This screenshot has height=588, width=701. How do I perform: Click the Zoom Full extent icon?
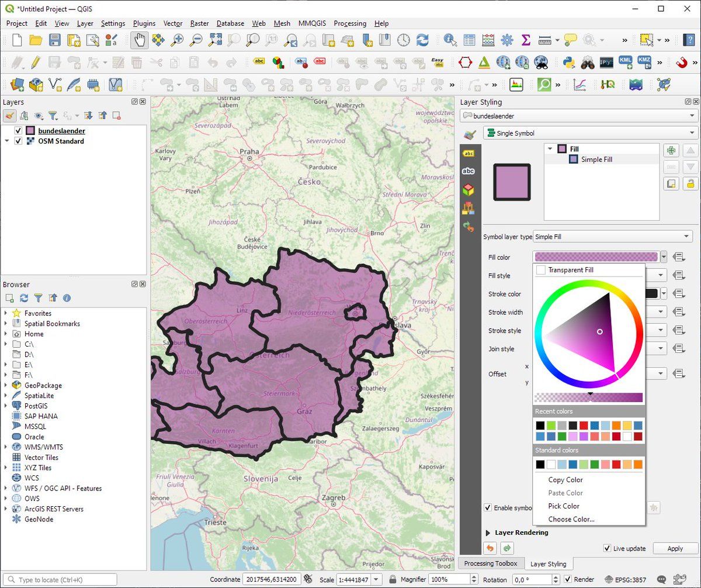pos(215,40)
